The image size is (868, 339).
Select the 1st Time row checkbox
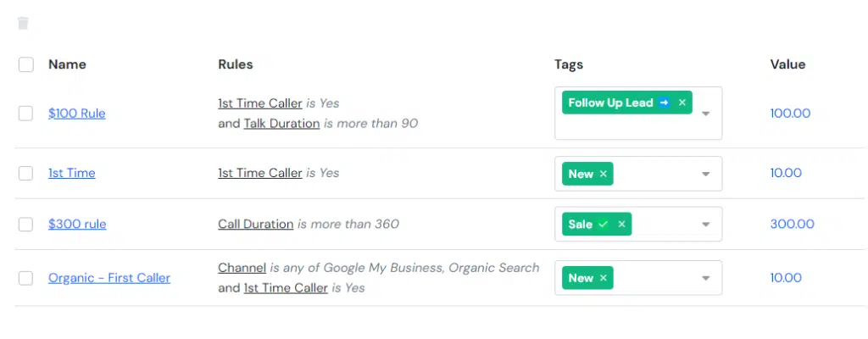pos(26,174)
